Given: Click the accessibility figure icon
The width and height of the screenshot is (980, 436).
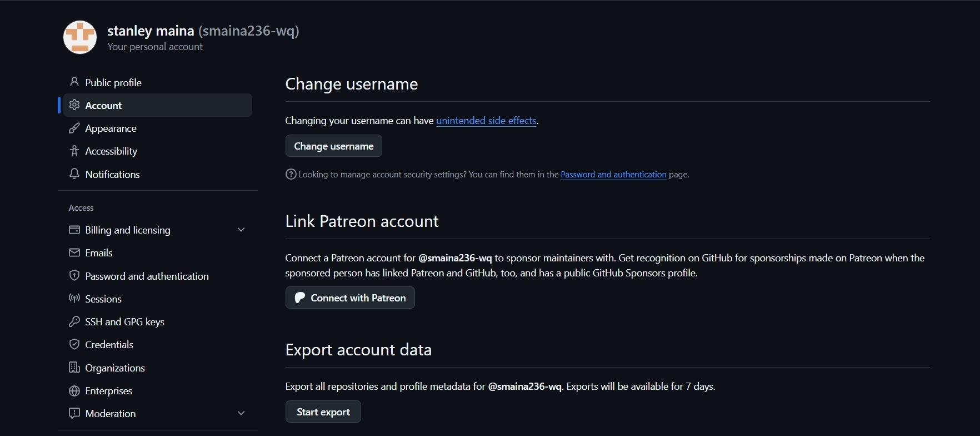Looking at the screenshot, I should point(74,151).
